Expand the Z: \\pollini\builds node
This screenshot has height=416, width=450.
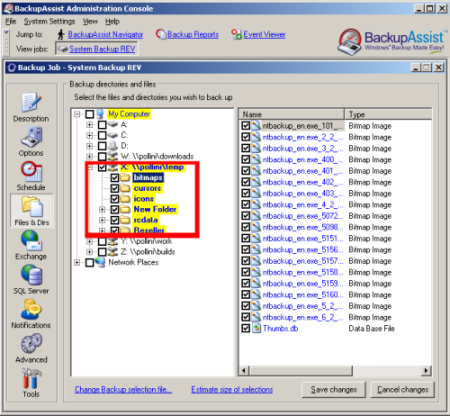89,252
